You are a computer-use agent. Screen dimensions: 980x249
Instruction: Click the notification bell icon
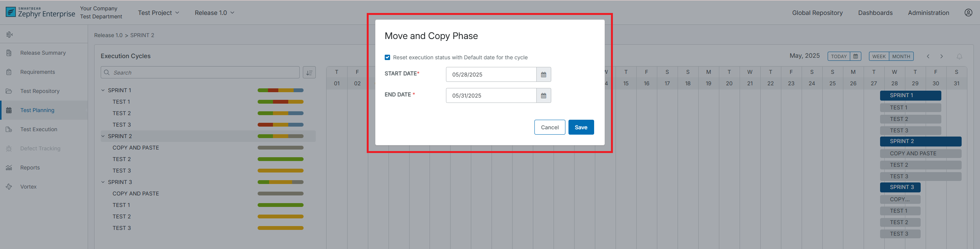click(959, 57)
